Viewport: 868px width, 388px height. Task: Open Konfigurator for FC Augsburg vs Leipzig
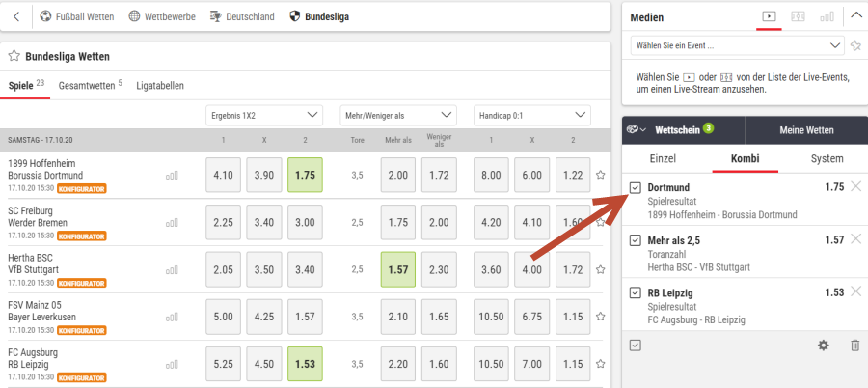click(x=81, y=377)
